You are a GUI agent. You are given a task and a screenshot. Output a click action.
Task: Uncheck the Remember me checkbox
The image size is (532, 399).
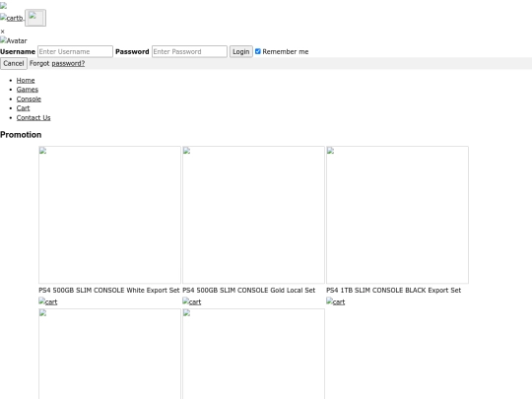(x=258, y=51)
